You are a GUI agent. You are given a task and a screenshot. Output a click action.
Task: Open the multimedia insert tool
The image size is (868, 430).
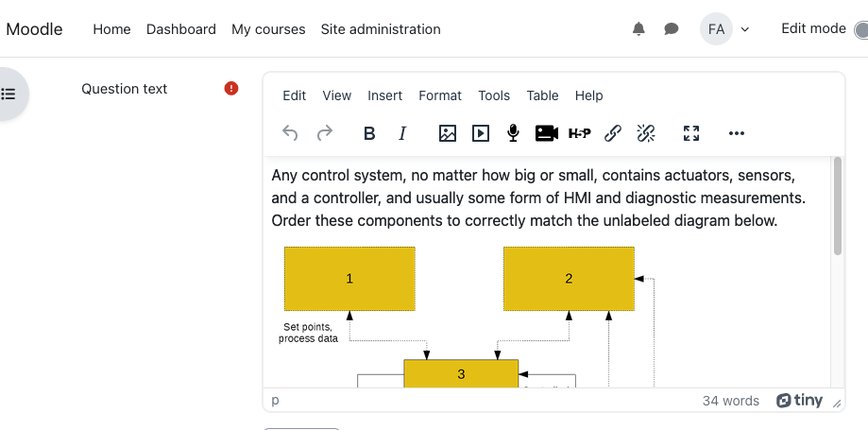coord(481,133)
